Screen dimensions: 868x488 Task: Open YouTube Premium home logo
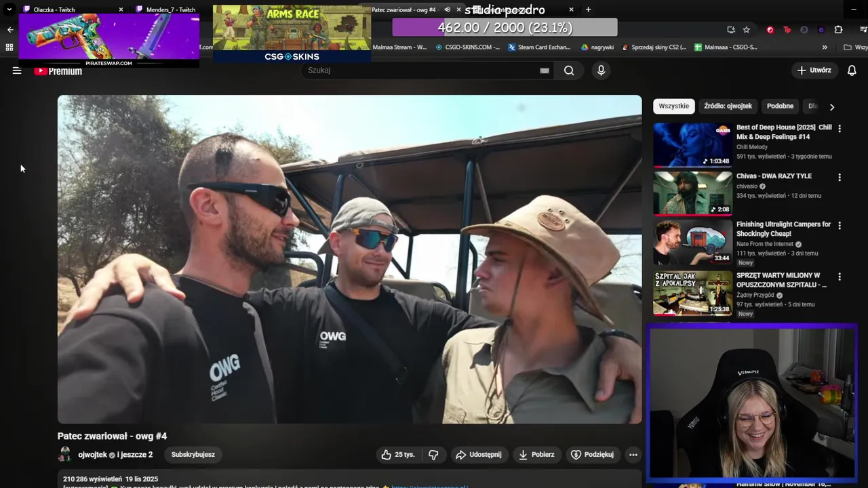(x=58, y=70)
